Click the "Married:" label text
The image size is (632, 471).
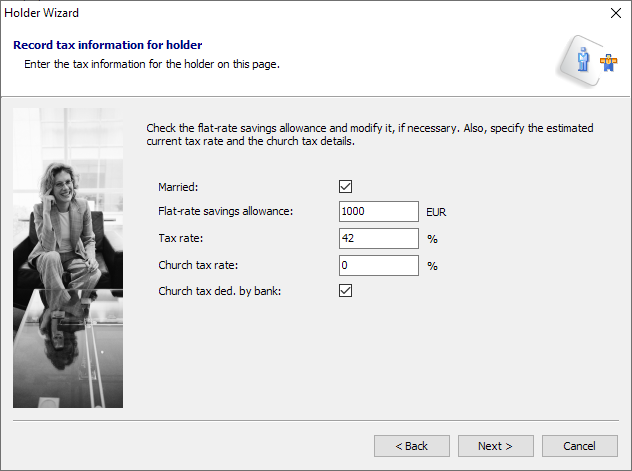point(178,187)
